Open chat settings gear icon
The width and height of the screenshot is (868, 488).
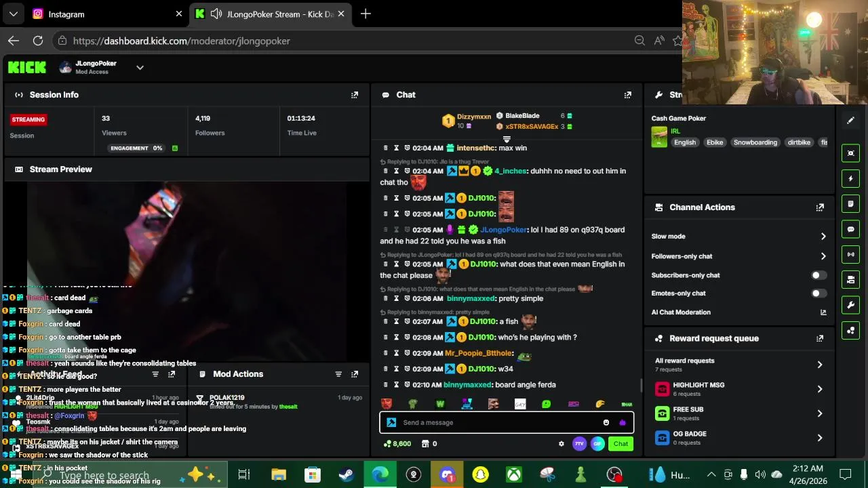click(x=561, y=444)
